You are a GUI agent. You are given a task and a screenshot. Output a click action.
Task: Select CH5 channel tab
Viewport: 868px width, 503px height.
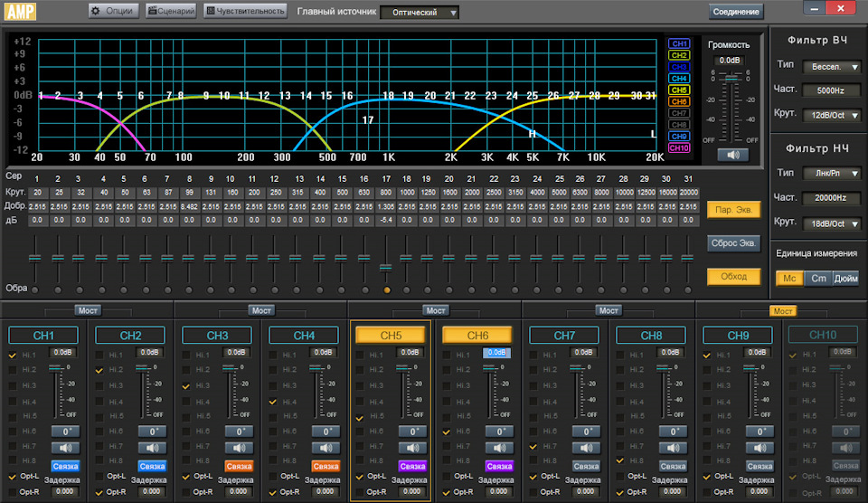(x=391, y=335)
